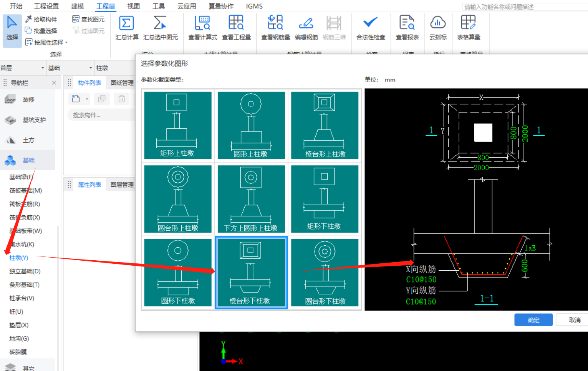The image size is (588, 371).
Task: Select 基础 category in navigation bar
Action: [x=28, y=160]
